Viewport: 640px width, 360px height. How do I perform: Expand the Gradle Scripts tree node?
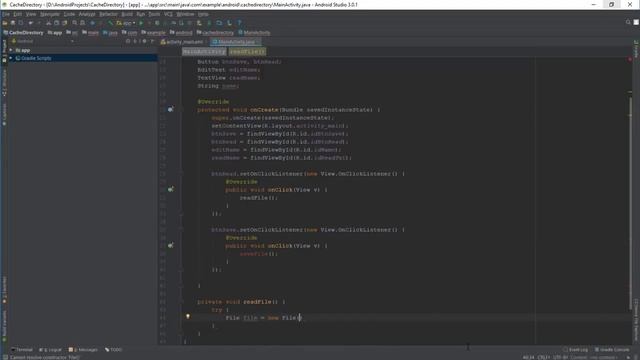click(11, 58)
